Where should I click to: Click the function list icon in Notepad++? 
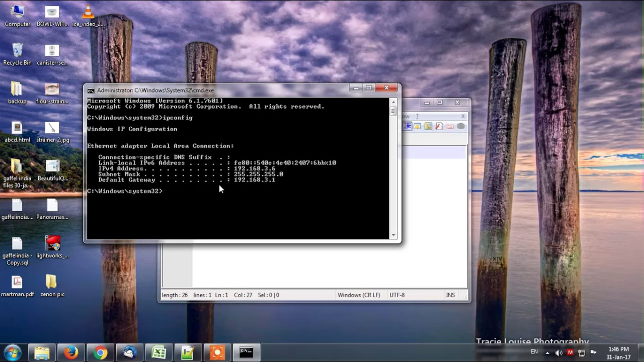[439, 126]
